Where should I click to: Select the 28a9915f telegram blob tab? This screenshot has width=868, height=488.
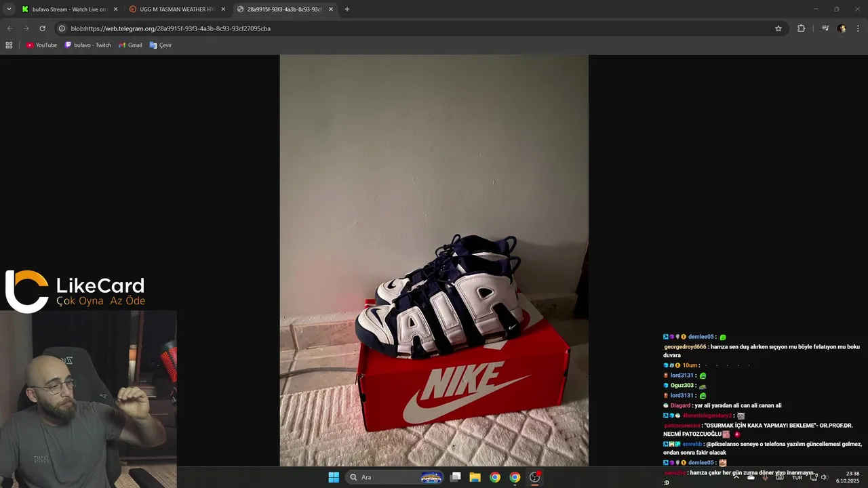[x=285, y=9]
